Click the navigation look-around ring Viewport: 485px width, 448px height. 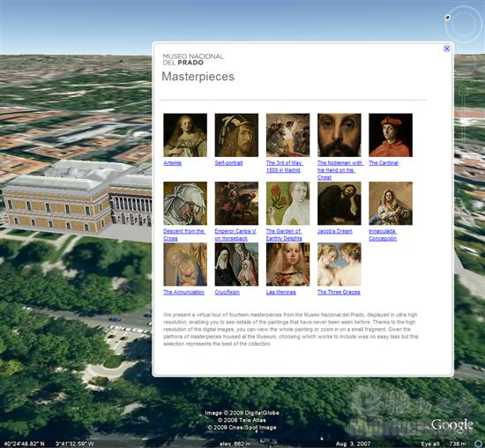pyautogui.click(x=464, y=25)
